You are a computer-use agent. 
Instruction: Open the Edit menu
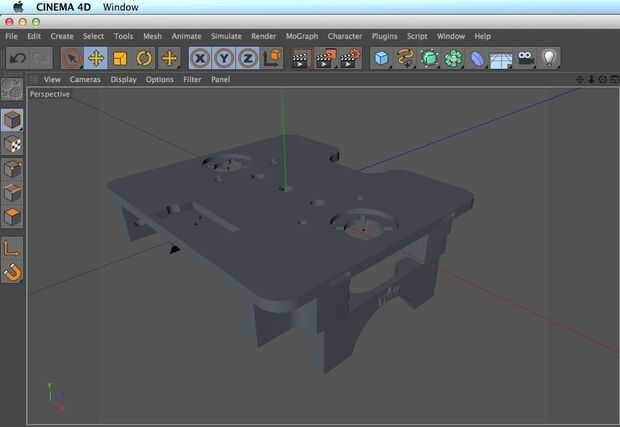(34, 36)
